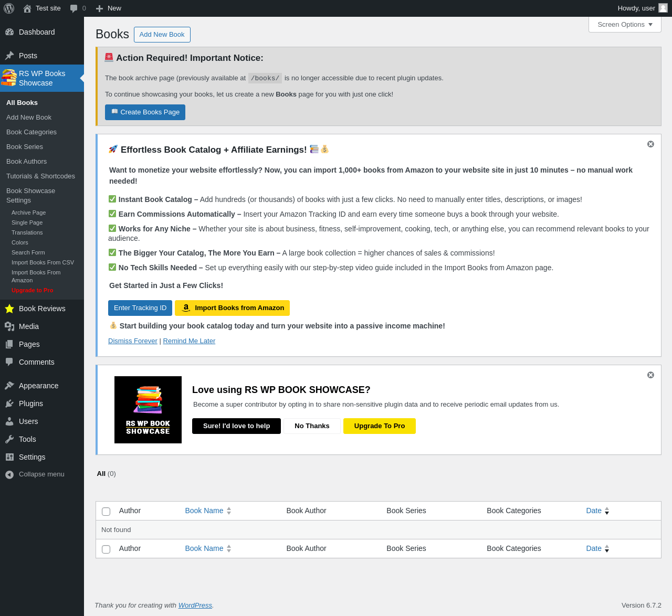Click the WordPress logo in admin bar
672x616 pixels.
click(x=9, y=8)
